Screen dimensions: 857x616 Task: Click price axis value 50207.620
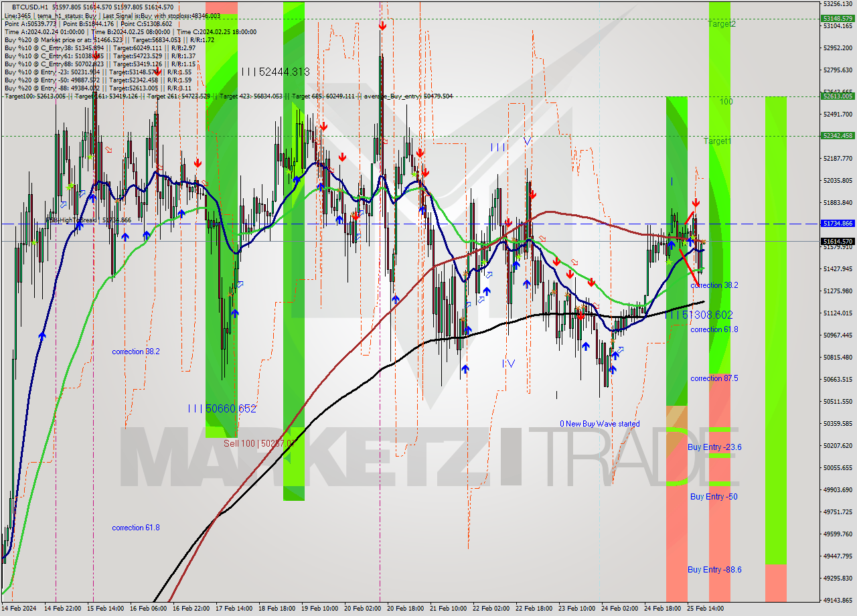pos(838,446)
